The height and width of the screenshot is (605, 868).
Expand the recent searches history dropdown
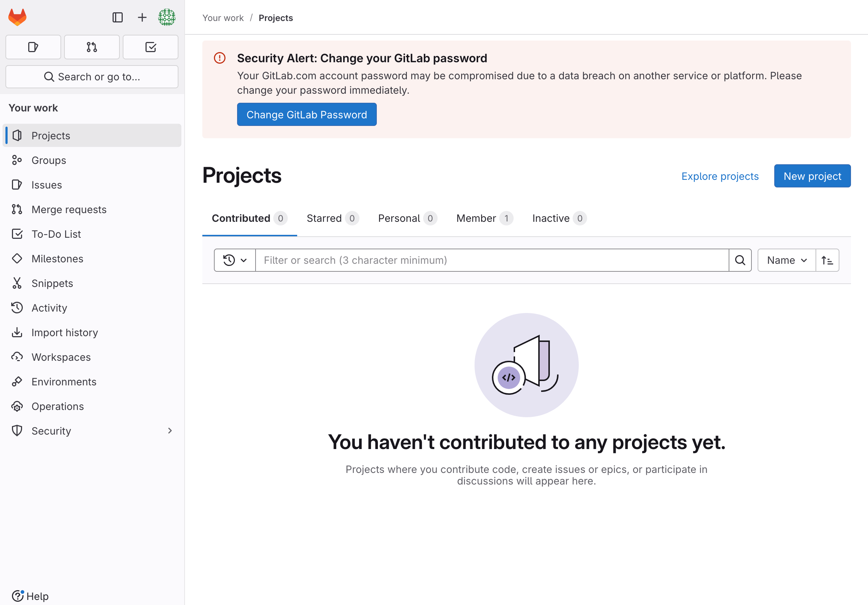pyautogui.click(x=235, y=260)
